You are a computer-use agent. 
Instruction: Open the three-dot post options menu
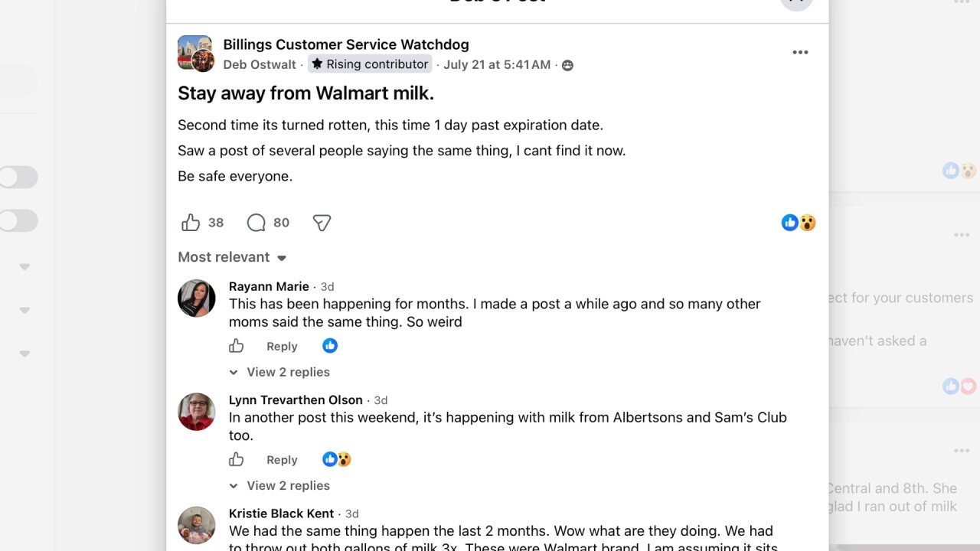tap(800, 52)
